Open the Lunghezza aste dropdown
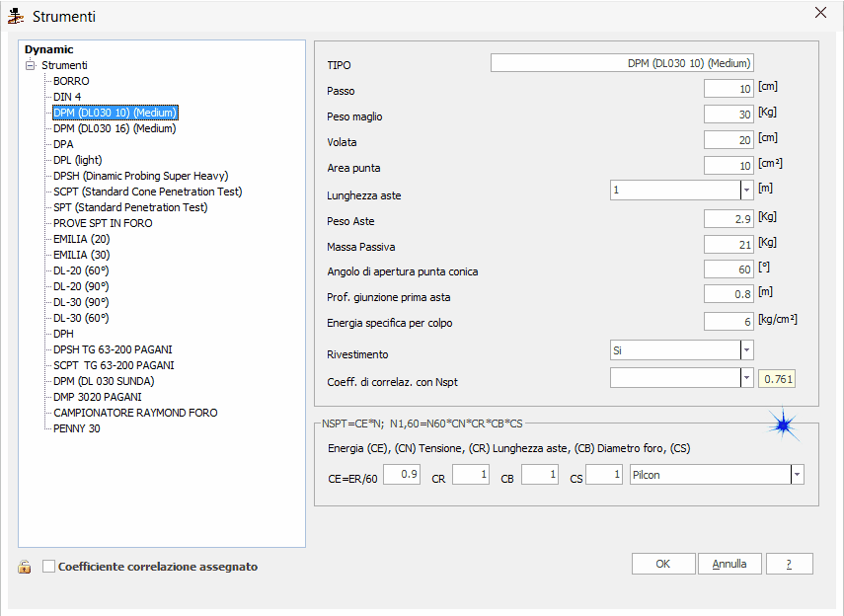 [746, 190]
